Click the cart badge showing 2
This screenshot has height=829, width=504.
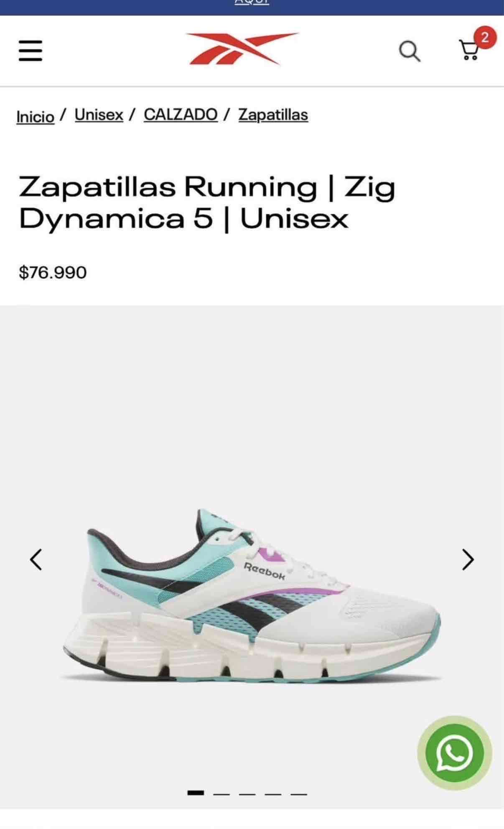[485, 38]
